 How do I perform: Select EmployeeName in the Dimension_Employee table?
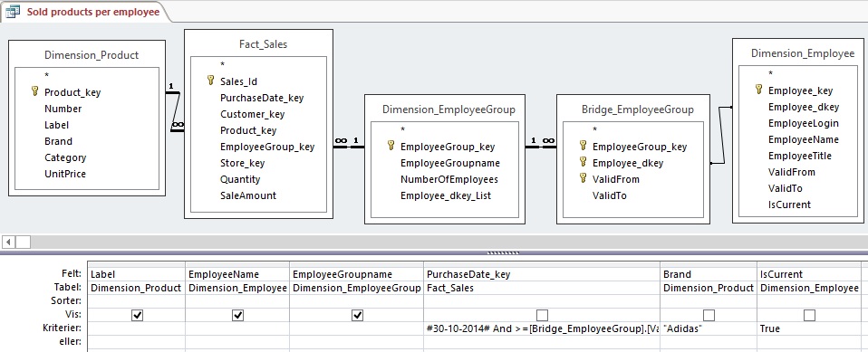pyautogui.click(x=804, y=139)
